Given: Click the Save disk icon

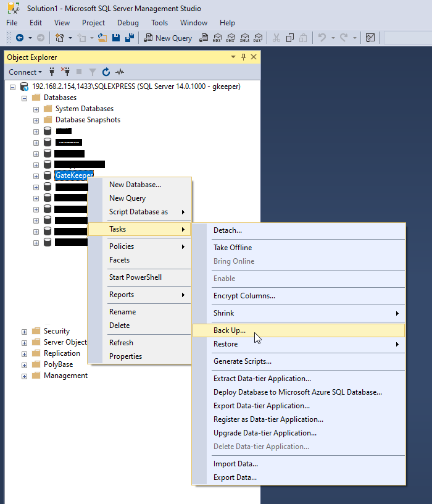Looking at the screenshot, I should (x=116, y=38).
